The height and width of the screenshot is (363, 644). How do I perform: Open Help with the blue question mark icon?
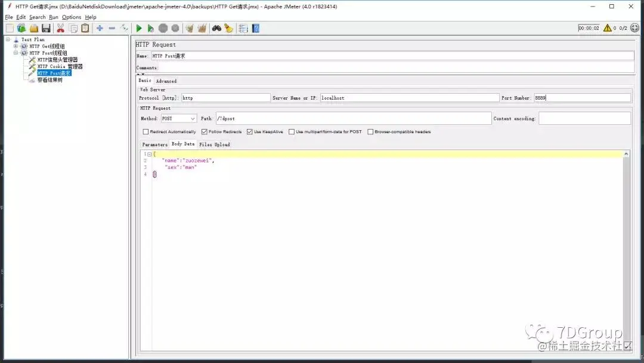pos(255,29)
